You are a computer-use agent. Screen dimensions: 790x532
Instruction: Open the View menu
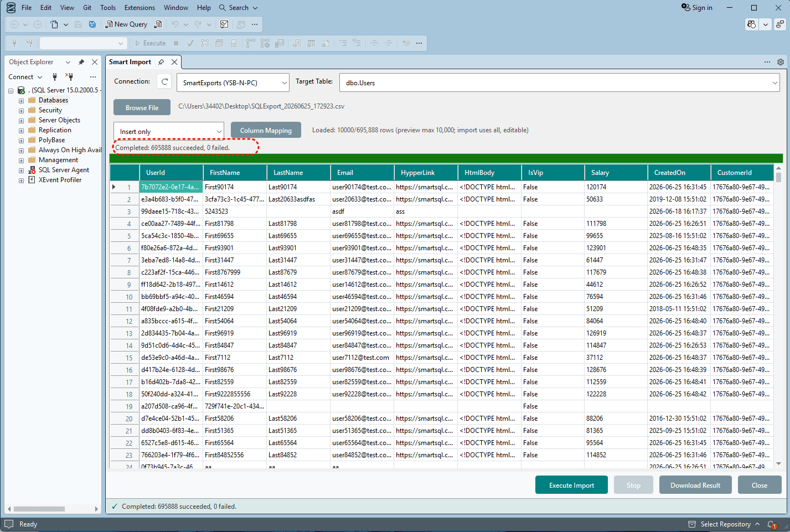[67, 8]
